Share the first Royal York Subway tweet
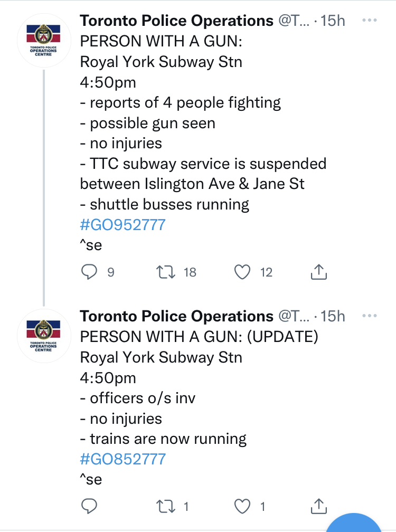The height and width of the screenshot is (532, 396). click(x=318, y=272)
